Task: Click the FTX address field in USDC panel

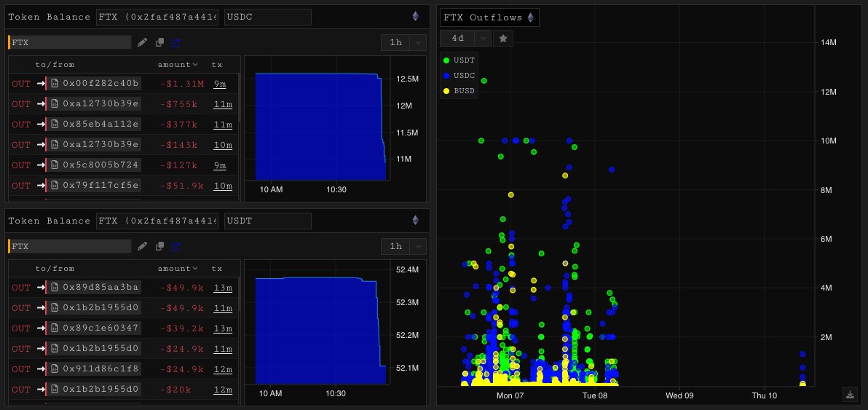Action: coord(157,17)
